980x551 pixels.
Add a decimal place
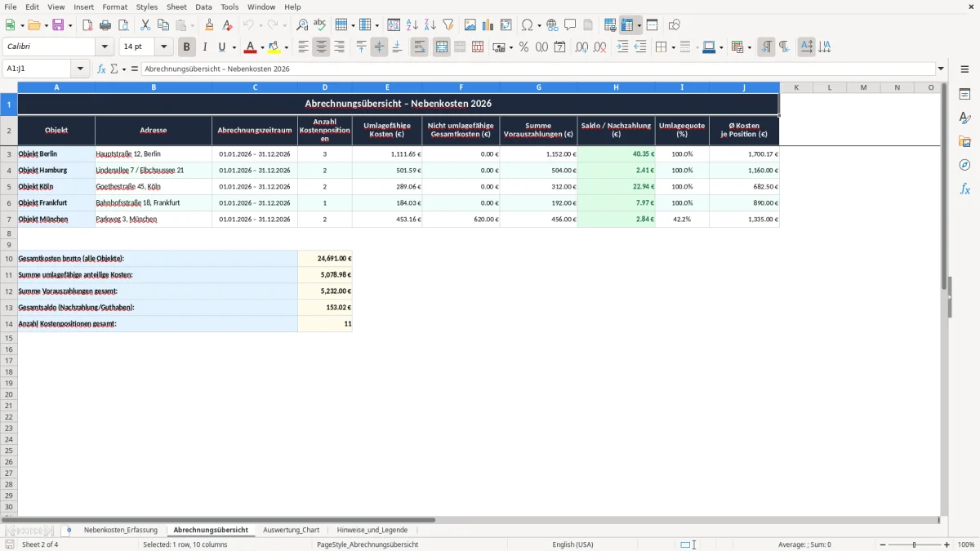pos(581,47)
